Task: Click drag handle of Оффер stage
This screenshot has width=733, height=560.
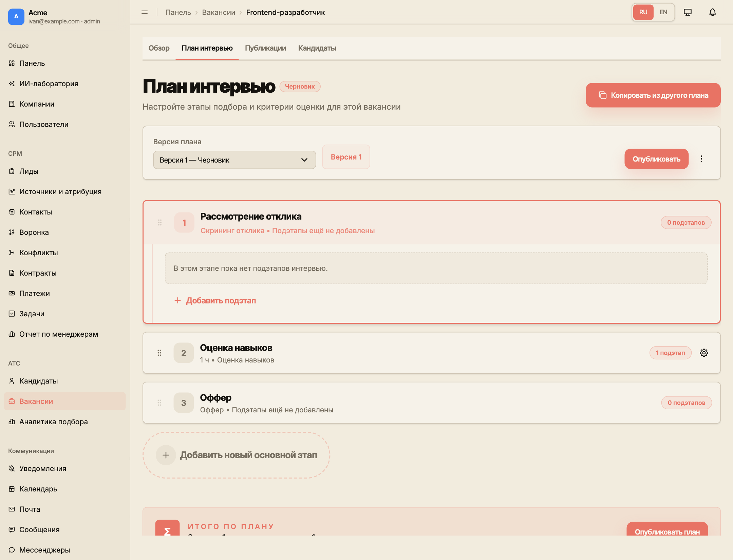Action: pos(159,403)
